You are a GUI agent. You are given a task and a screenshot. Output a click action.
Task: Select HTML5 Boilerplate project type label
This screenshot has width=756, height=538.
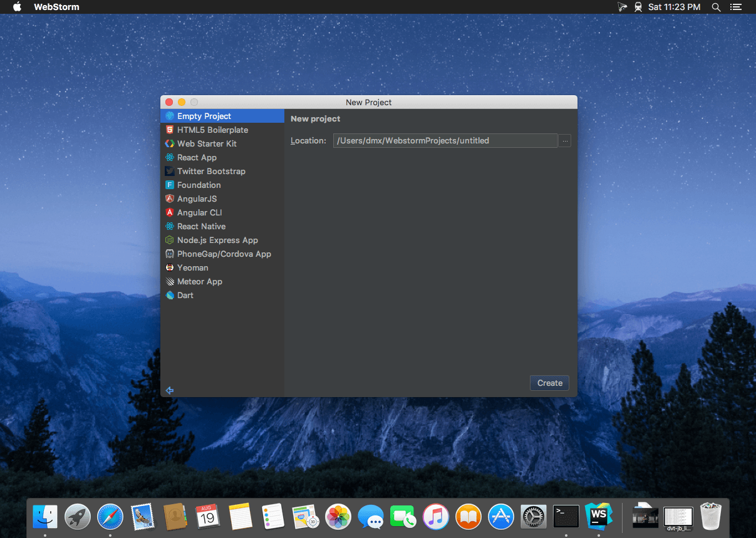pyautogui.click(x=212, y=130)
